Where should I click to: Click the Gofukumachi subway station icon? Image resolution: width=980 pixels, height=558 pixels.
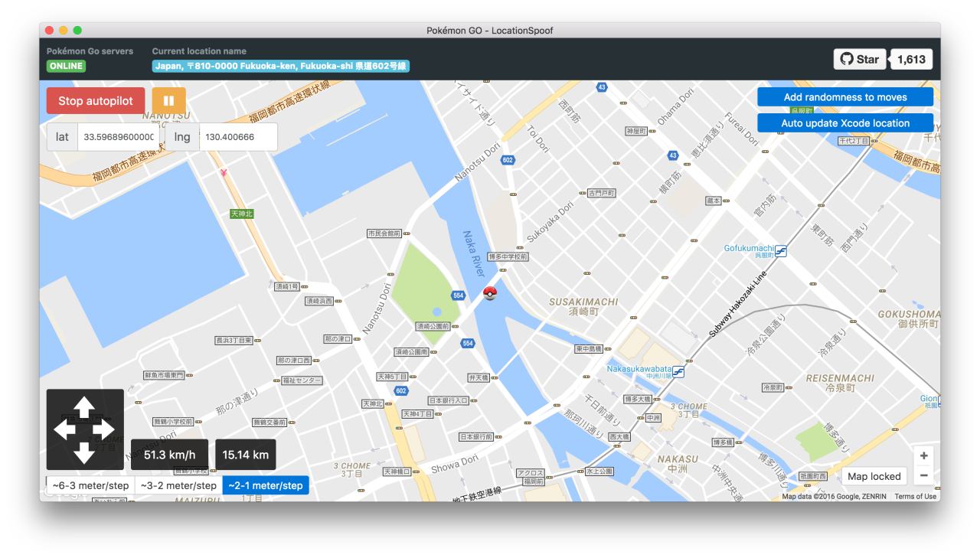point(781,250)
